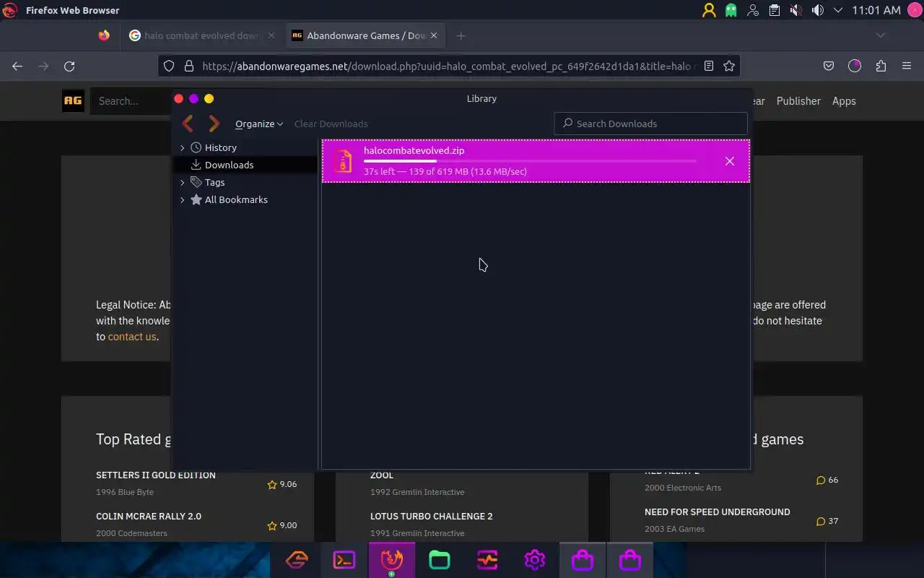The width and height of the screenshot is (924, 578).
Task: Go forward in the Library window
Action: (214, 124)
